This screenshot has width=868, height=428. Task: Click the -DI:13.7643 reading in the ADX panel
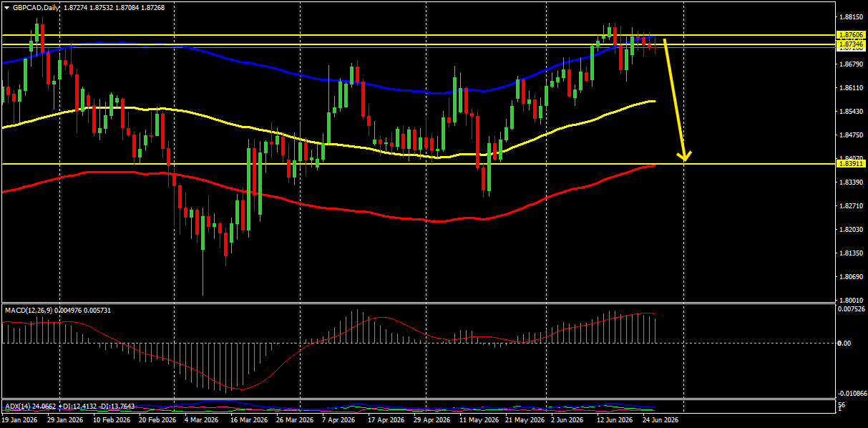pyautogui.click(x=115, y=407)
